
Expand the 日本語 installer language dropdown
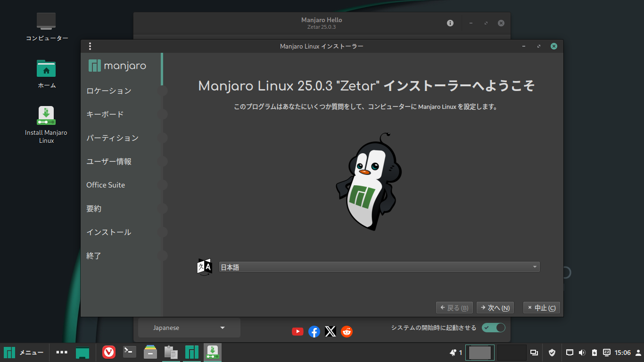(380, 267)
